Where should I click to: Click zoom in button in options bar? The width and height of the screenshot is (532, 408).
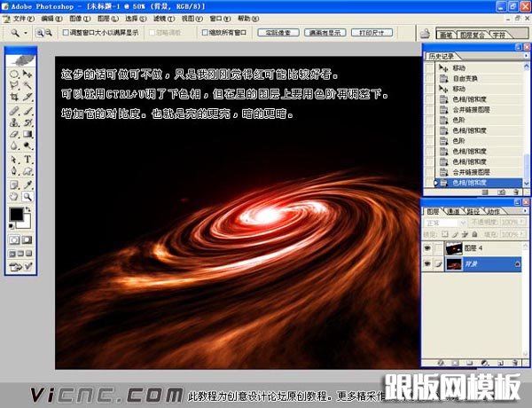40,33
